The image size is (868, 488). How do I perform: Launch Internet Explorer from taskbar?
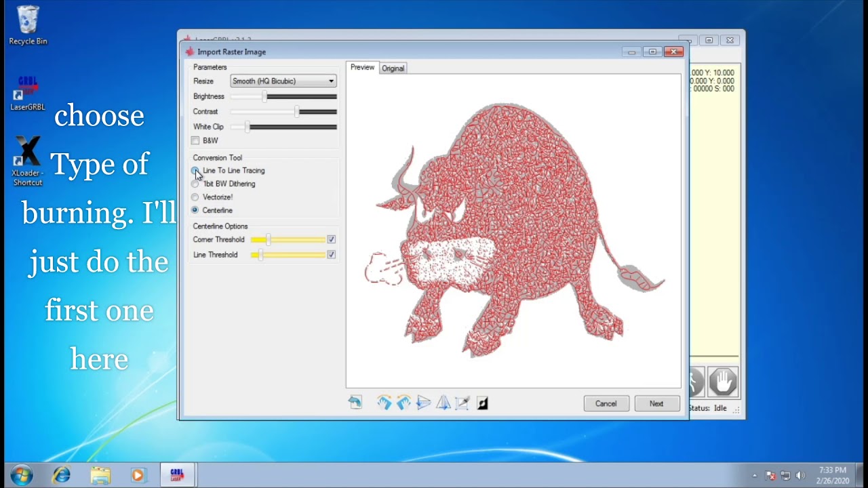pos(62,475)
